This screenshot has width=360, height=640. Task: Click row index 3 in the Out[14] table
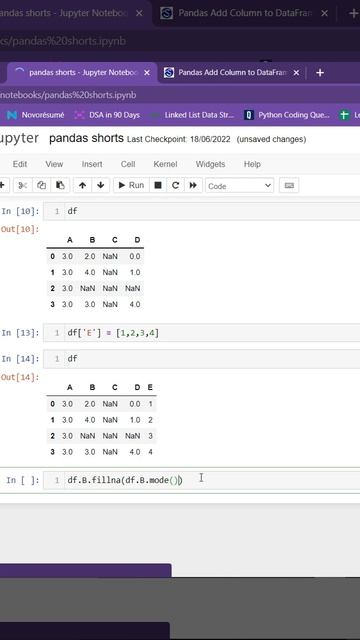click(52, 452)
